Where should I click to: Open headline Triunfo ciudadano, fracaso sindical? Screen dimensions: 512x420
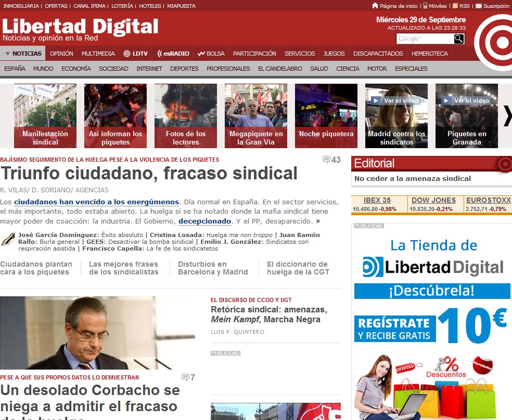[149, 173]
